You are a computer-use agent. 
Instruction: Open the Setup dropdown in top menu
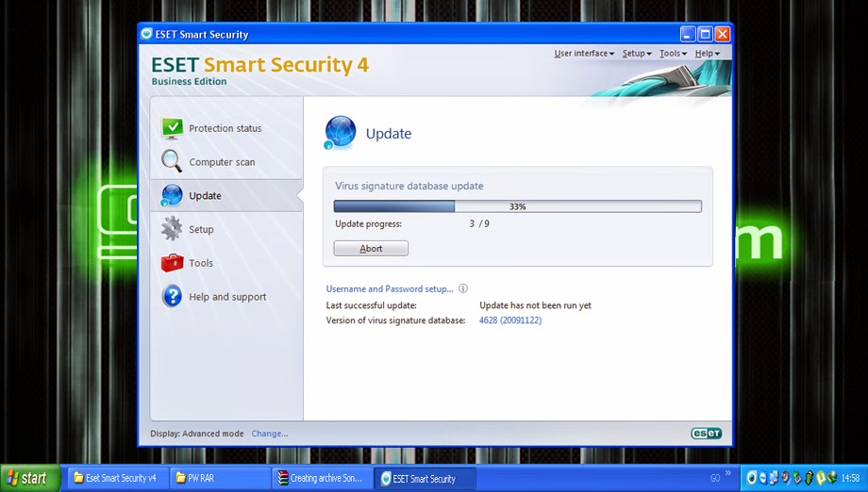(x=637, y=53)
